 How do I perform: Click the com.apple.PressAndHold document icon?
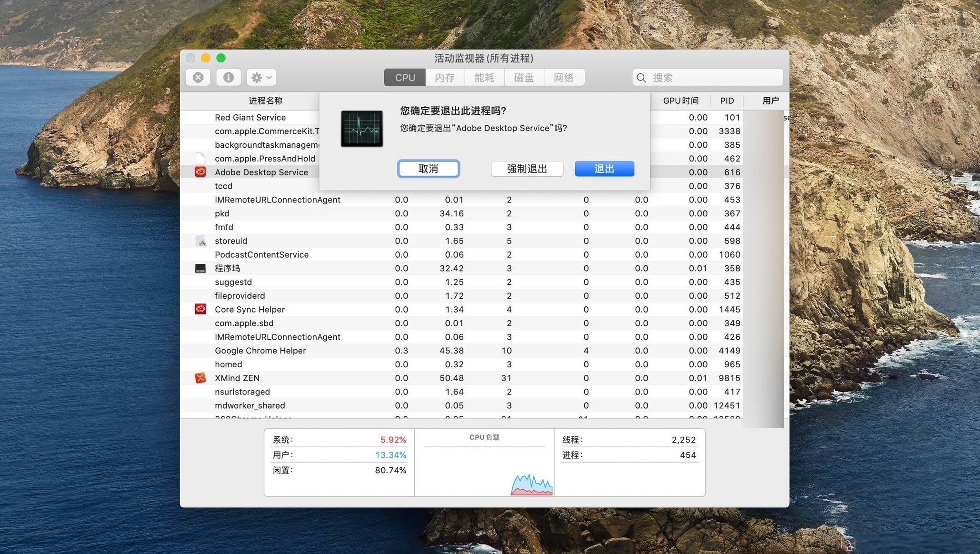(x=200, y=159)
